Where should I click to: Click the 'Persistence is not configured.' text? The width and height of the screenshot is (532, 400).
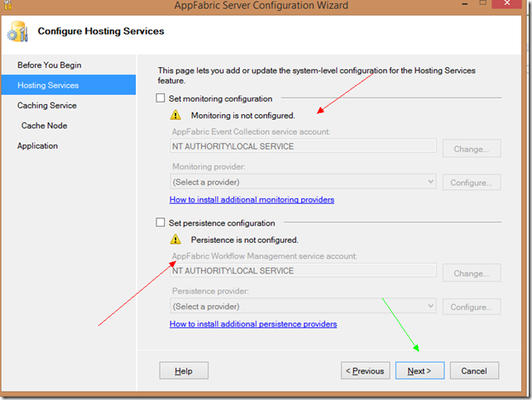click(245, 240)
